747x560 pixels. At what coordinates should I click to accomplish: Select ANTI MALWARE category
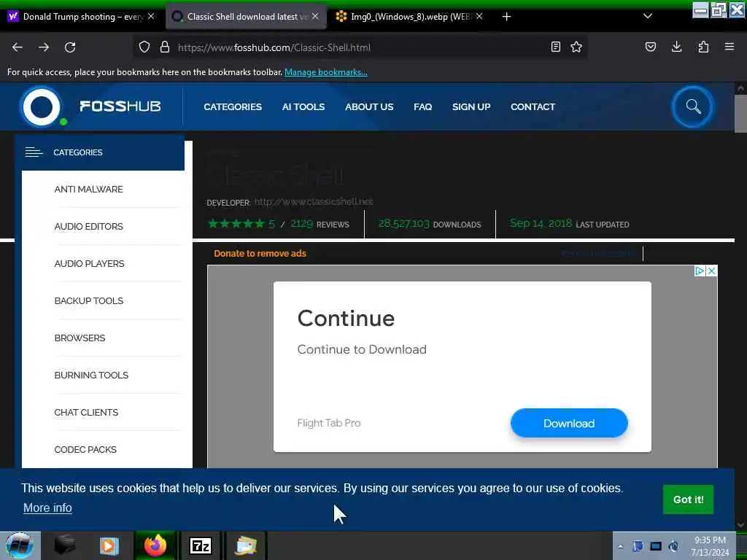coord(88,190)
